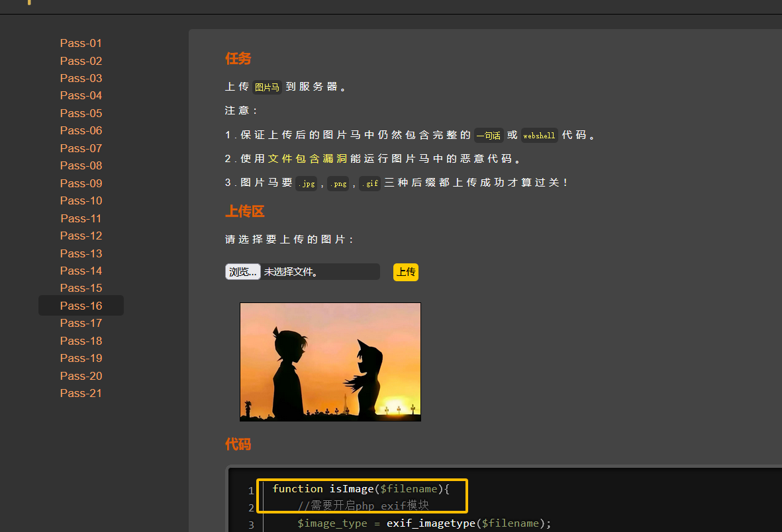Click the 任务 section heading
The width and height of the screenshot is (782, 532).
click(x=238, y=59)
